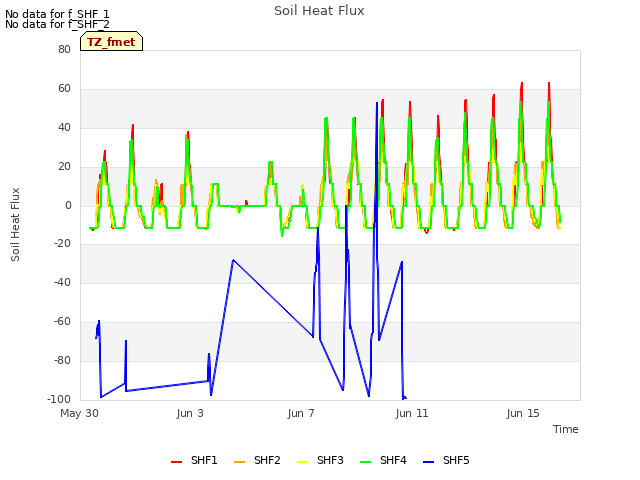Image resolution: width=640 pixels, height=480 pixels.
Task: Click the 'May 30' x-axis tick label
Action: click(79, 413)
